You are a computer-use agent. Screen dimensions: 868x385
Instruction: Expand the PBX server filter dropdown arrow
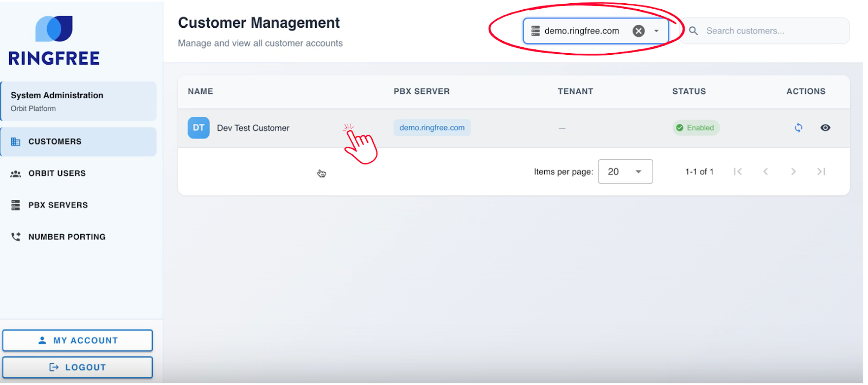click(x=656, y=31)
